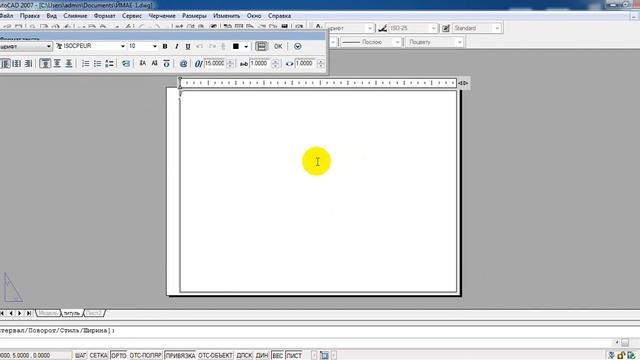Viewport: 640px width, 360px height.
Task: Apply bulleted list formatting
Action: pos(97,64)
